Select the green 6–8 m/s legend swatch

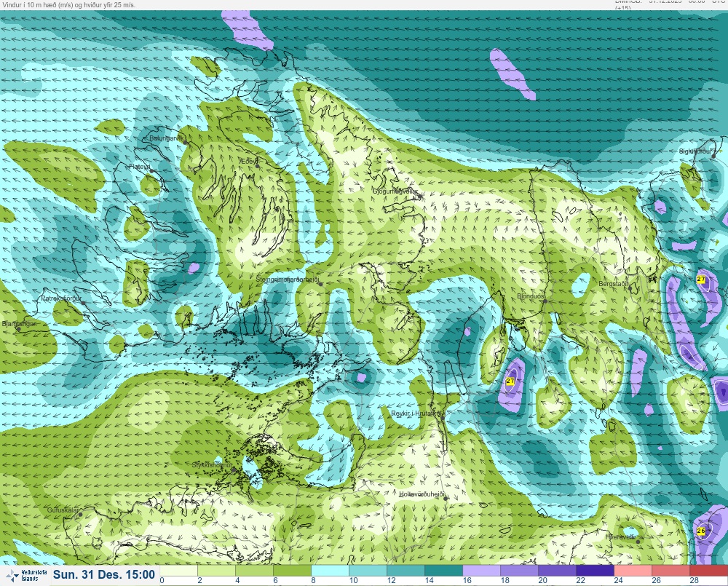click(292, 570)
